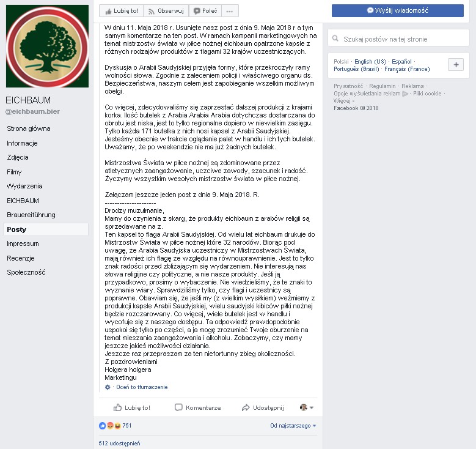Open Komentarze on the post
Image resolution: width=476 pixels, height=449 pixels.
(x=198, y=407)
